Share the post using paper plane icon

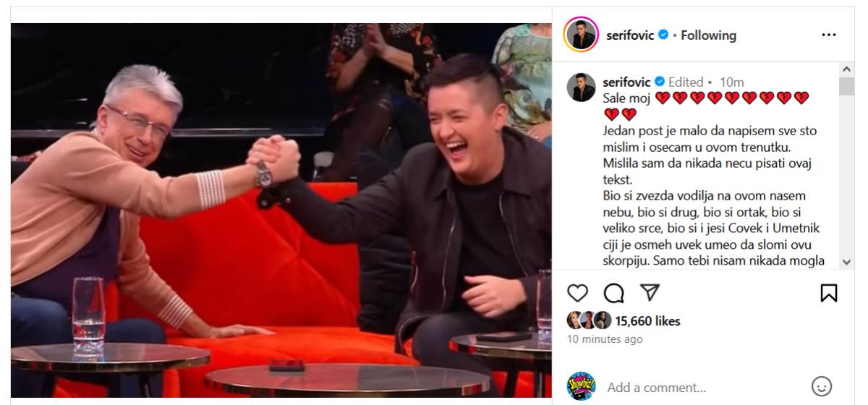tap(650, 292)
